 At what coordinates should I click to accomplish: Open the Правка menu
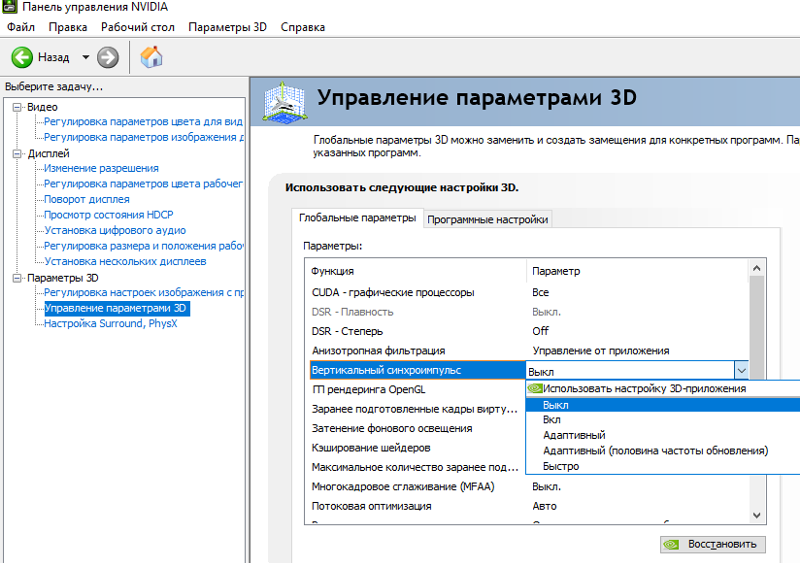click(x=68, y=27)
